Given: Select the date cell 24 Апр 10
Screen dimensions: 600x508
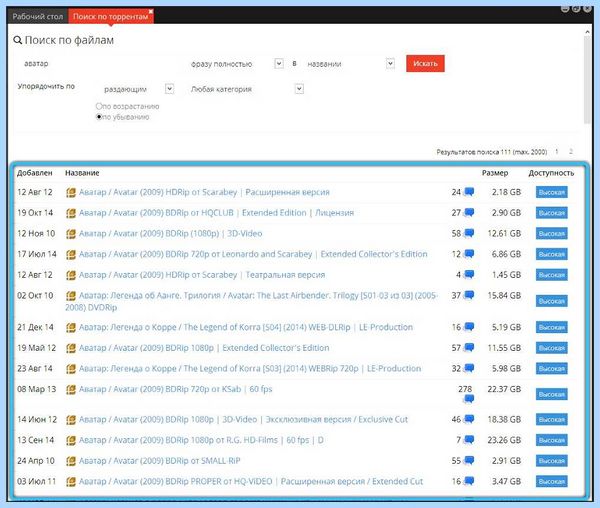Looking at the screenshot, I should click(36, 461).
